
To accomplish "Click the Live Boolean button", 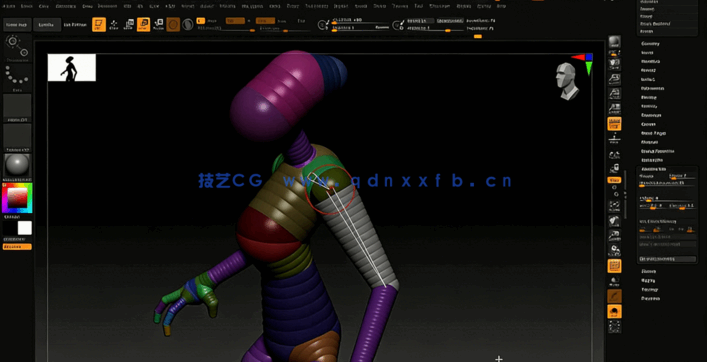I will click(x=75, y=25).
